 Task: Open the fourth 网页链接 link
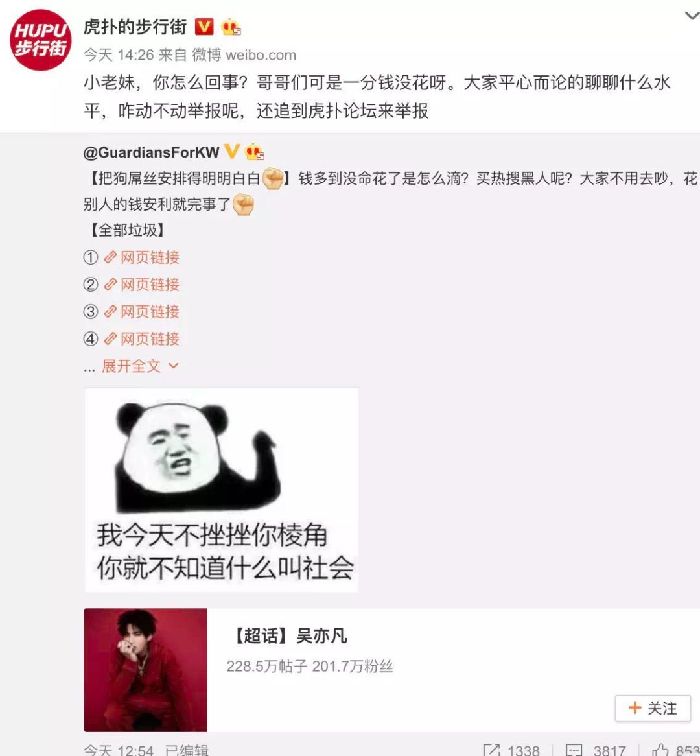142,339
